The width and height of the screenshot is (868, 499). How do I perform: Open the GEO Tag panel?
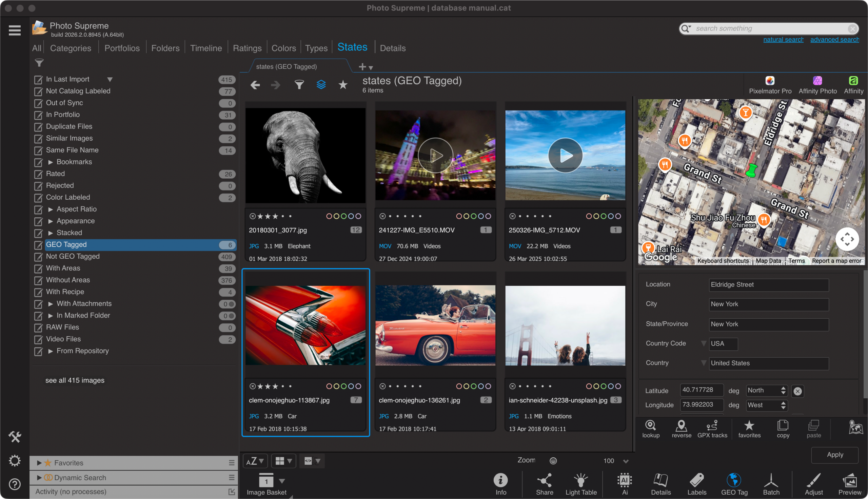coord(734,484)
